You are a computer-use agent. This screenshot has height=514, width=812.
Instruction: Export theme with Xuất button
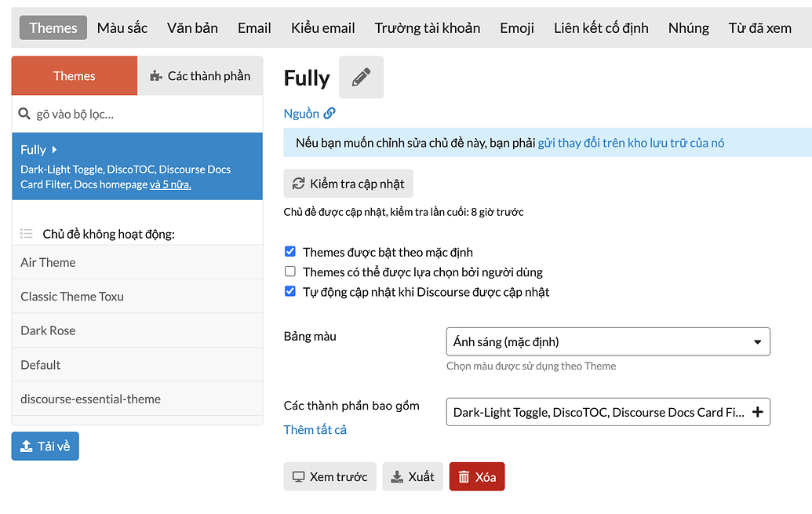point(413,476)
